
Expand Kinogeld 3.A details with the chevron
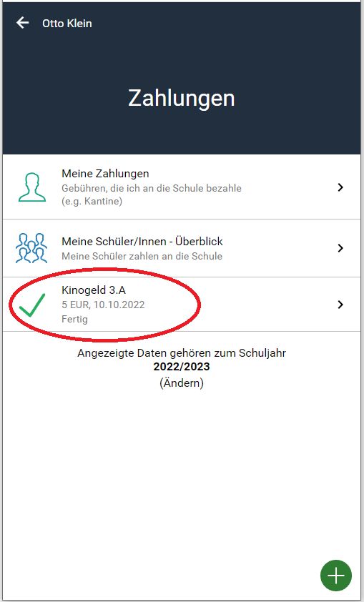(x=340, y=305)
